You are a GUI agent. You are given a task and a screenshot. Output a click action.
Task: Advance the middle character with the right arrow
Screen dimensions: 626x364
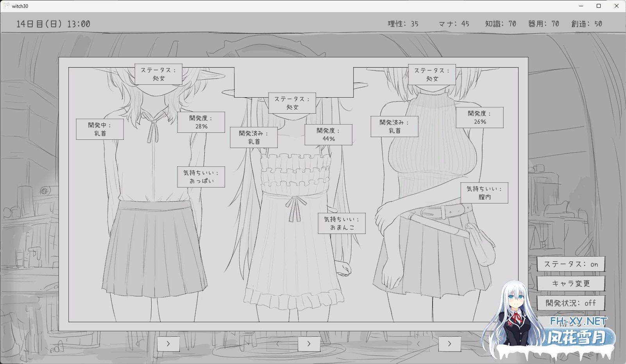coord(309,344)
